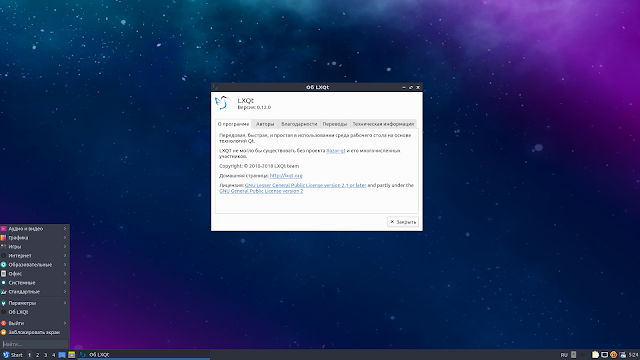The width and height of the screenshot is (640, 360).
Task: Switch to virtual desktop 2
Action: [x=38, y=355]
